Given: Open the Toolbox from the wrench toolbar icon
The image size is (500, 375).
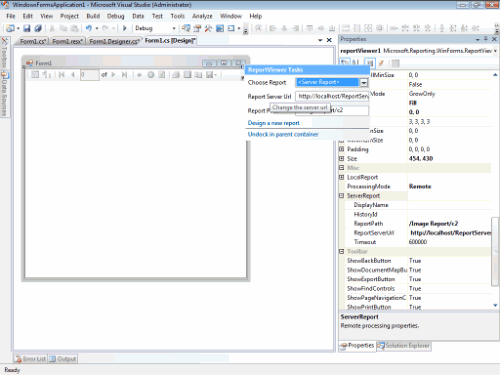Looking at the screenshot, I should [208, 28].
